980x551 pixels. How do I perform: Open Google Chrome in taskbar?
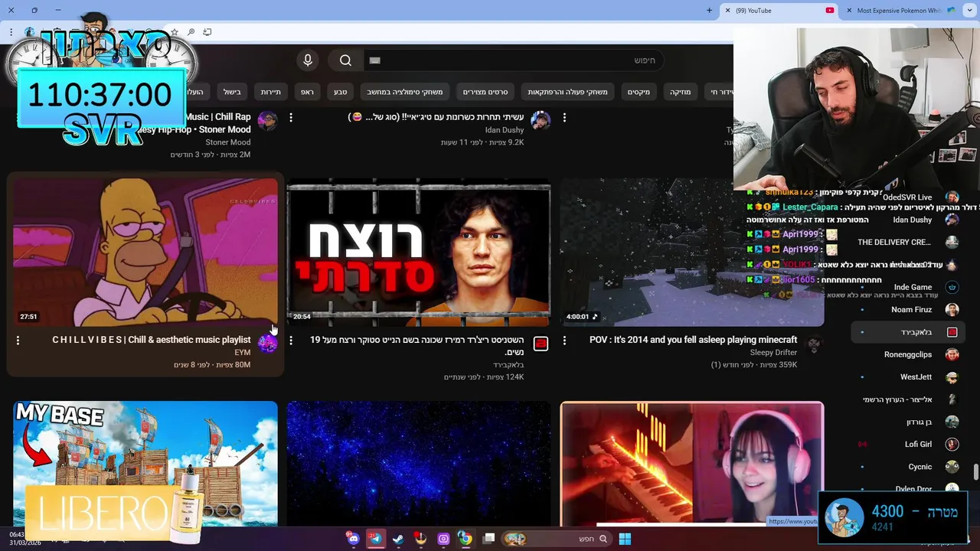point(465,539)
